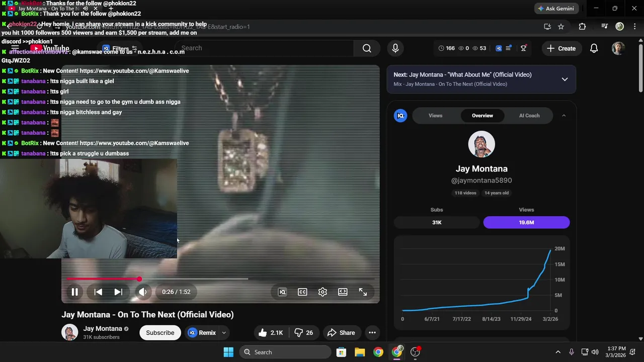644x362 pixels.
Task: Bookmark this page star icon
Action: pos(561,27)
